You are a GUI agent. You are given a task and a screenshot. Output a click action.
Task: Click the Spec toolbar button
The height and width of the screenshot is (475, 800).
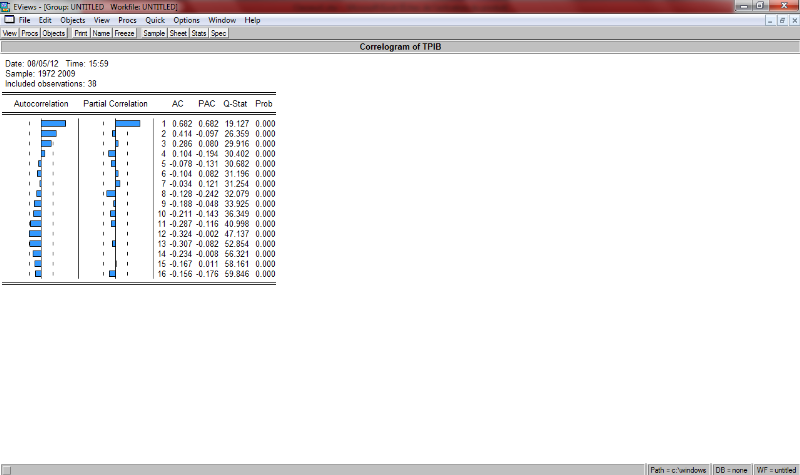(218, 33)
